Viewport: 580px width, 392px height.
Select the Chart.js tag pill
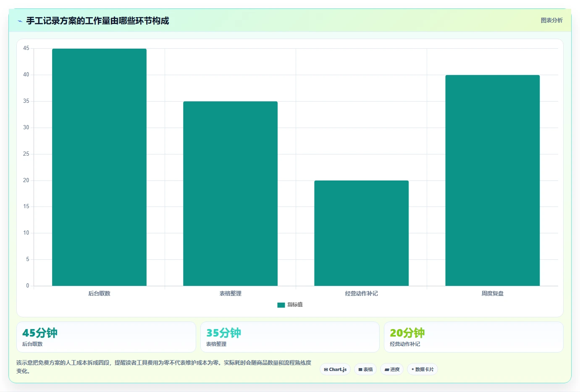pos(335,369)
